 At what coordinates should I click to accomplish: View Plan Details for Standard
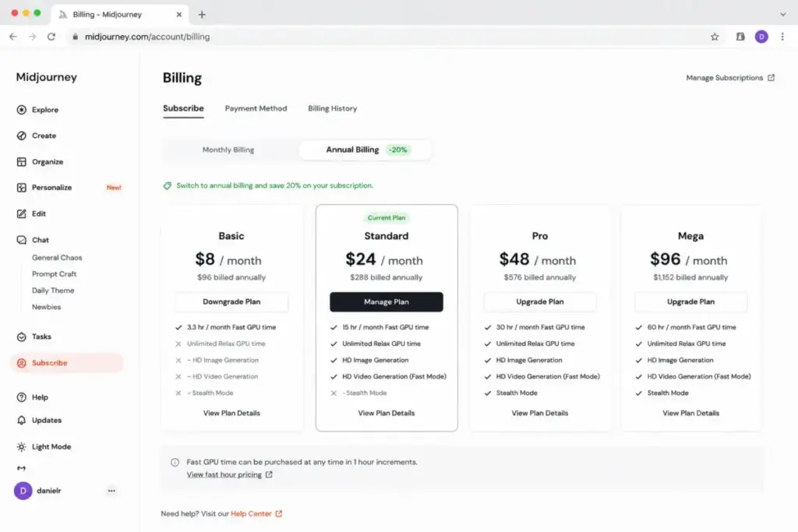pos(387,414)
